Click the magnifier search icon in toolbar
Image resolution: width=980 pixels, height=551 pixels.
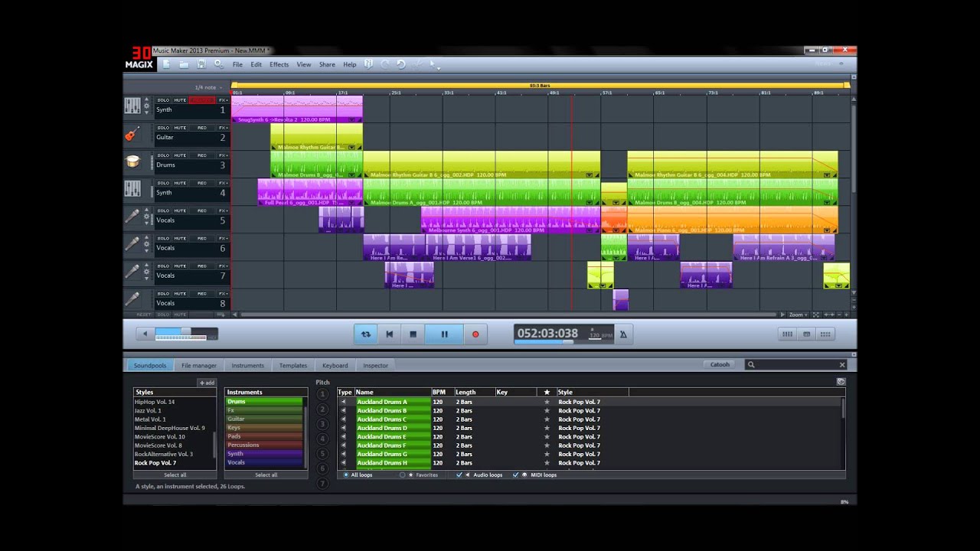(x=219, y=64)
